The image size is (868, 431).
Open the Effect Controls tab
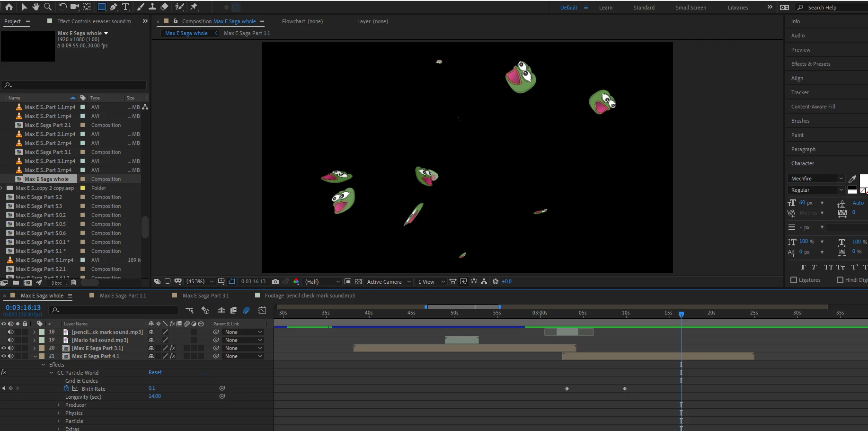coord(94,21)
